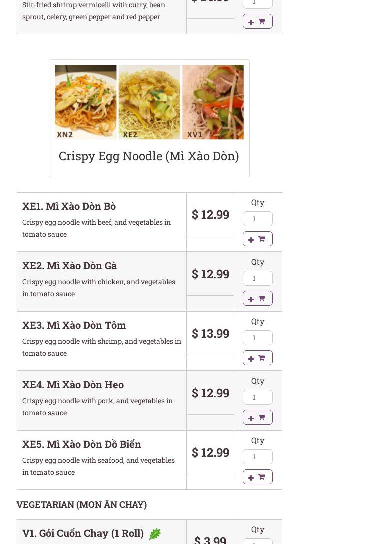Add XE4 Mì Xào Dòn Heo to cart
The height and width of the screenshot is (544, 392).
[257, 418]
